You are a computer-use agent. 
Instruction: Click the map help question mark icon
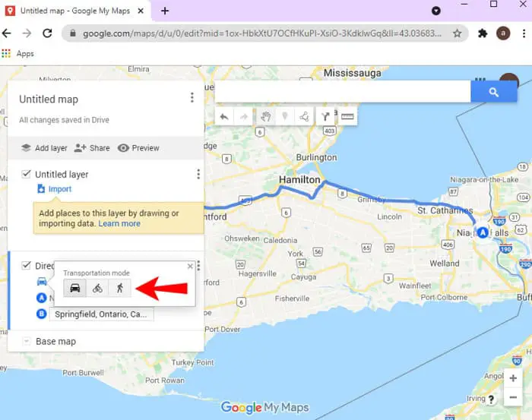(x=491, y=399)
